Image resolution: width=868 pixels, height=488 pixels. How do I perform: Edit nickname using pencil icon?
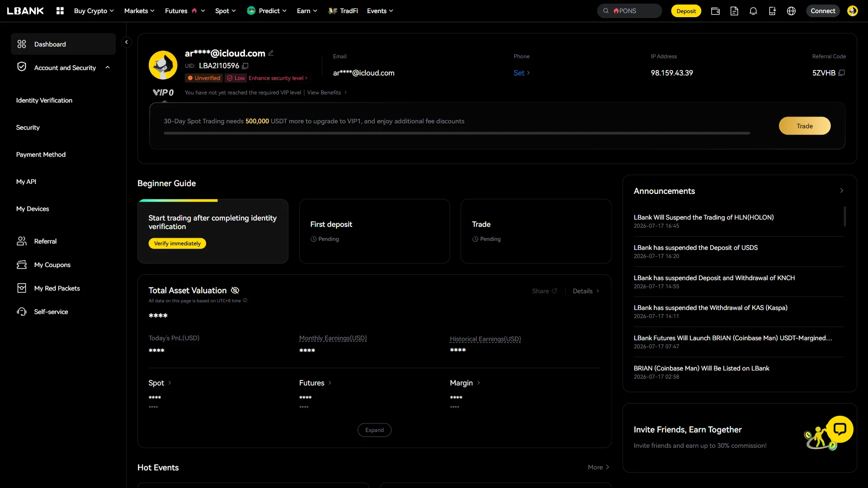pos(271,53)
